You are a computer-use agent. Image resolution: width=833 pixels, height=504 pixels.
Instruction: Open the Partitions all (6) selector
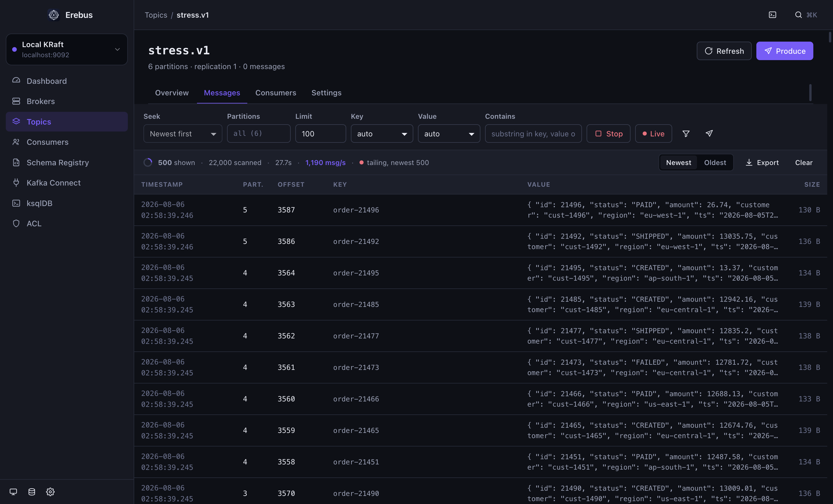point(259,134)
